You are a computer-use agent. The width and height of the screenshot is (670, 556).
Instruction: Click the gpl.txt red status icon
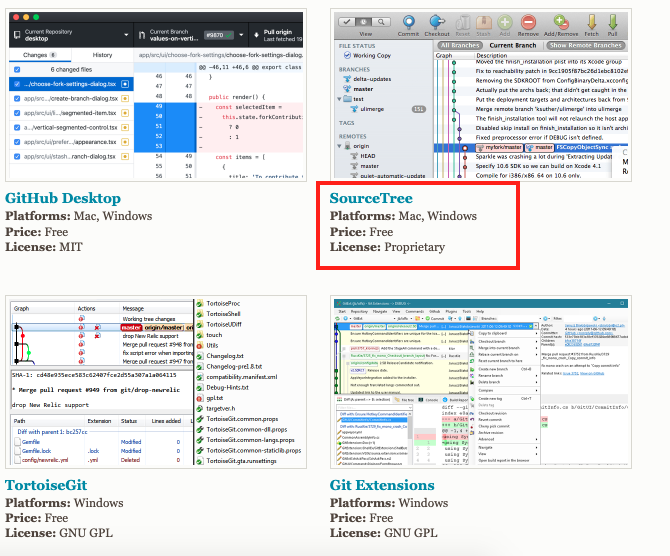click(x=200, y=398)
